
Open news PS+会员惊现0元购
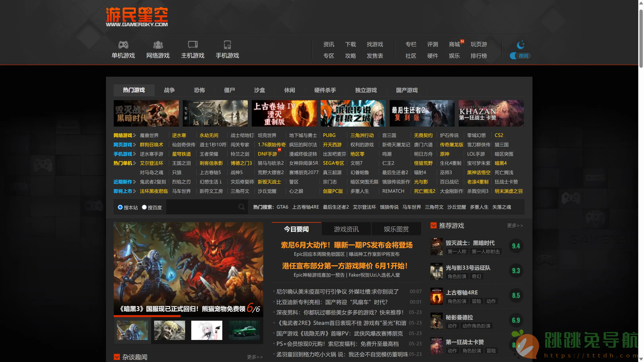point(337,344)
